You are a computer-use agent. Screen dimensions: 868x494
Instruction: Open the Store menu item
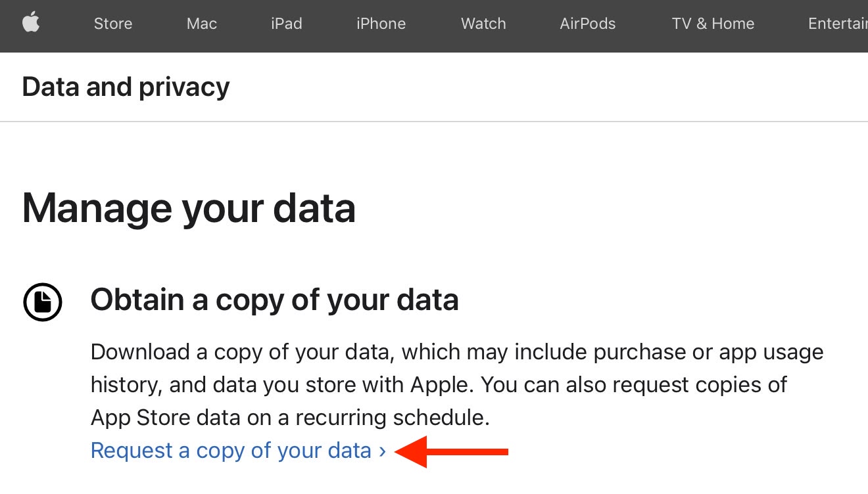pos(113,24)
